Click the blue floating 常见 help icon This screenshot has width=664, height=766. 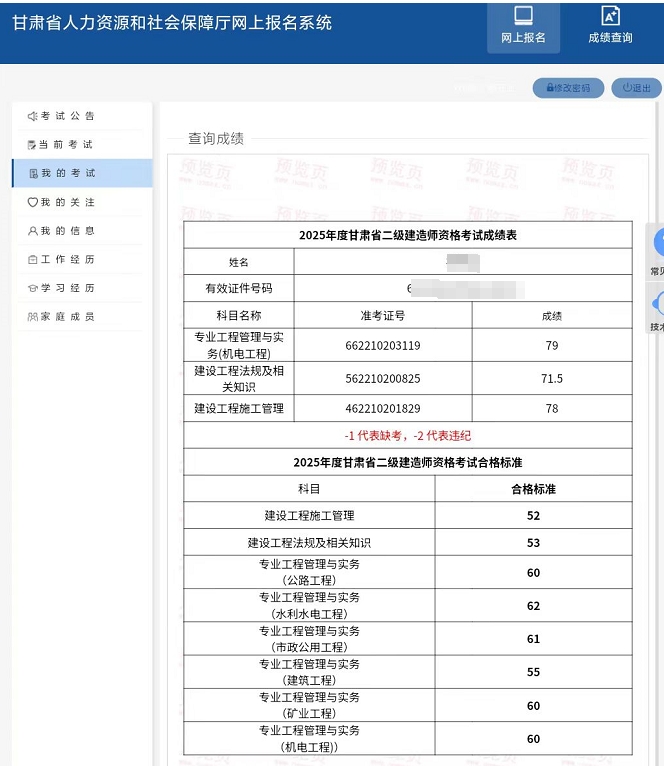pos(659,242)
